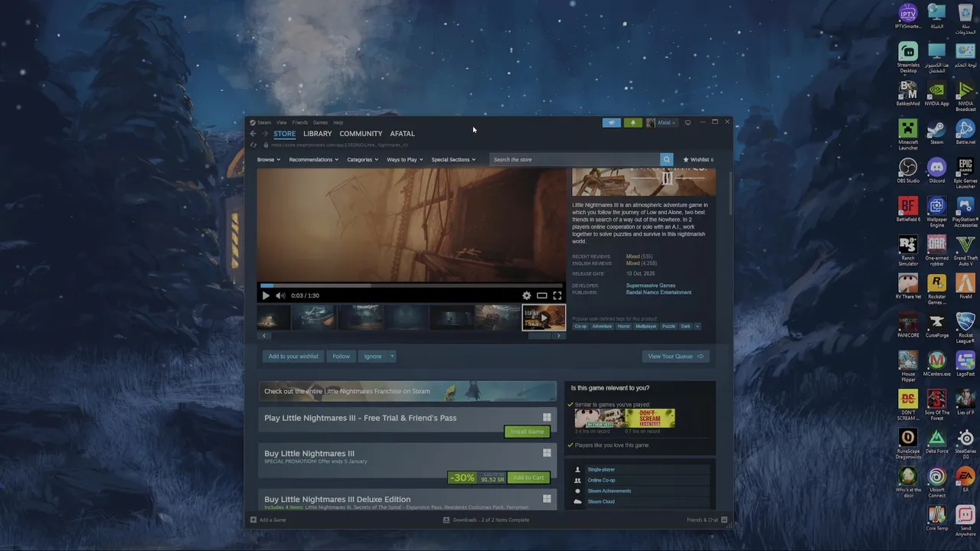Add Little Nightmares III to cart
Viewport: 980px width, 551px height.
pos(528,478)
